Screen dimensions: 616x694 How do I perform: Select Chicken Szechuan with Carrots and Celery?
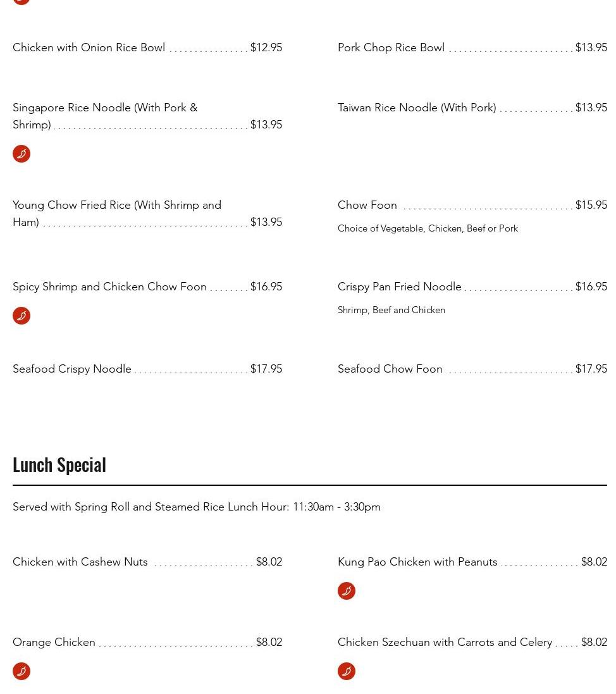pyautogui.click(x=445, y=642)
